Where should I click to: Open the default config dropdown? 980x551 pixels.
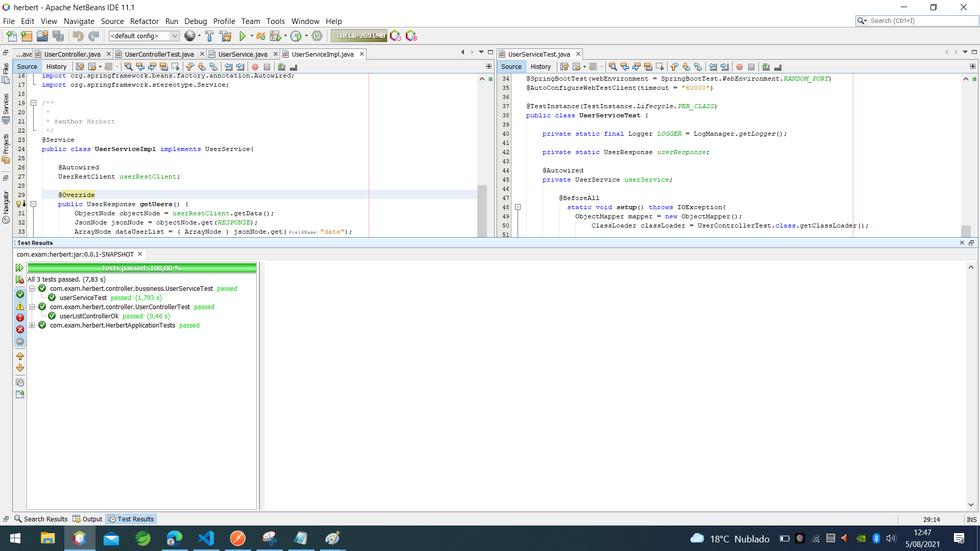174,36
